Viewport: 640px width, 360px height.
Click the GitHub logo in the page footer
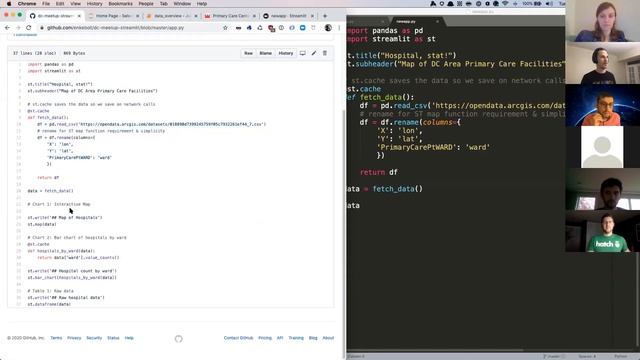pyautogui.click(x=178, y=338)
